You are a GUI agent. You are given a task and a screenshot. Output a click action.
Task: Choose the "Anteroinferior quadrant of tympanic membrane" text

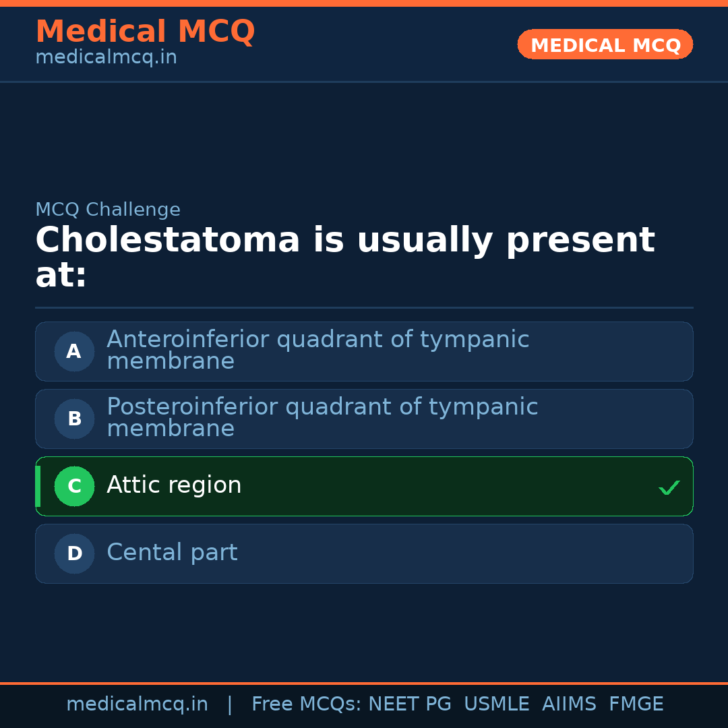[317, 350]
